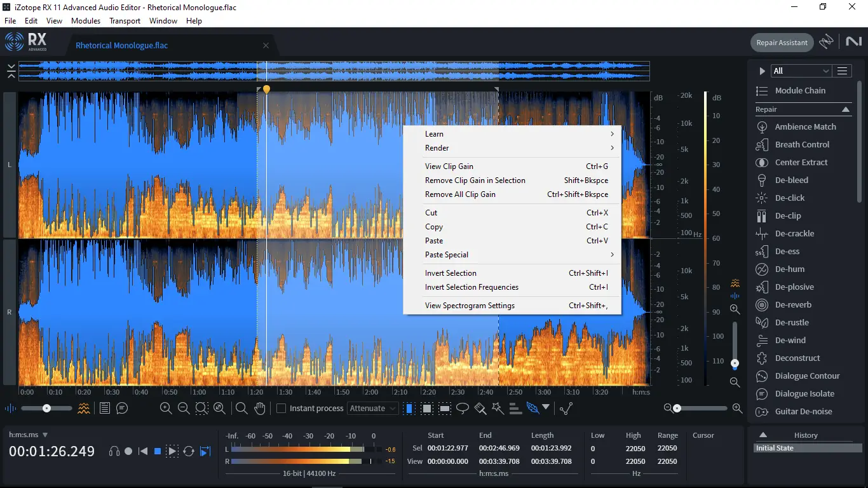Open the All module filter dropdown
Screen dimensions: 868x488
click(801, 71)
